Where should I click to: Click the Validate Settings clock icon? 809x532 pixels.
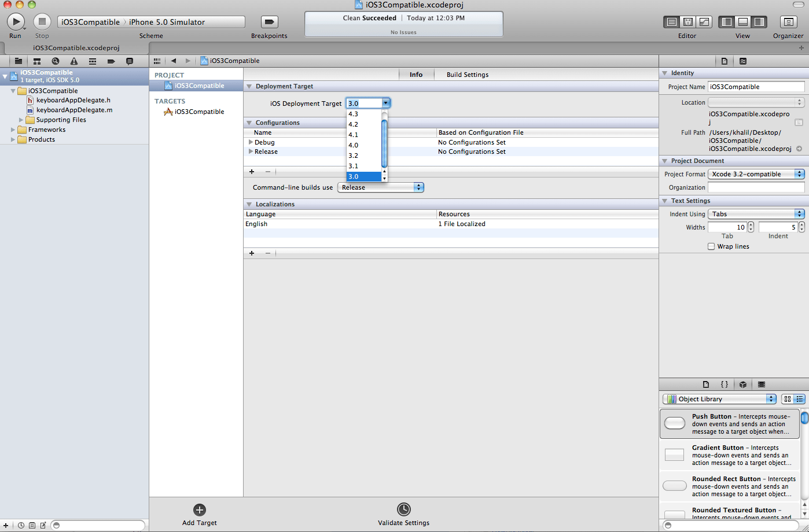[x=403, y=509]
